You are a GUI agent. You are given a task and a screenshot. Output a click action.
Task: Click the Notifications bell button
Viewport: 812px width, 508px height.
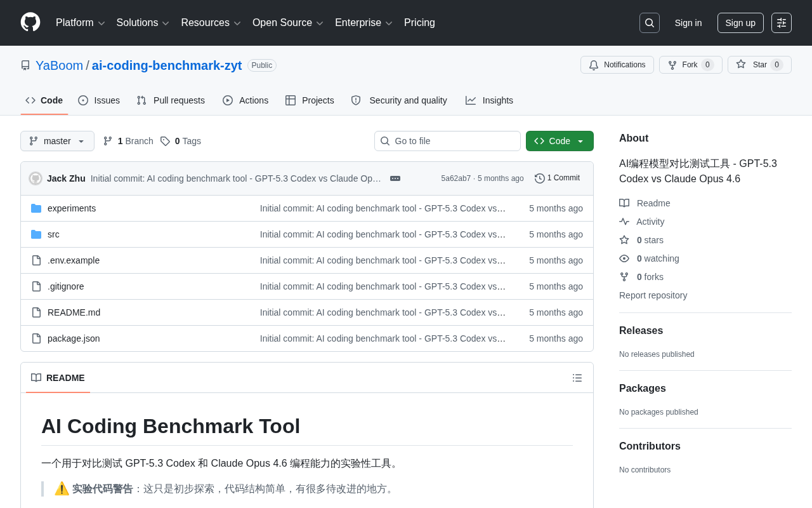[617, 65]
